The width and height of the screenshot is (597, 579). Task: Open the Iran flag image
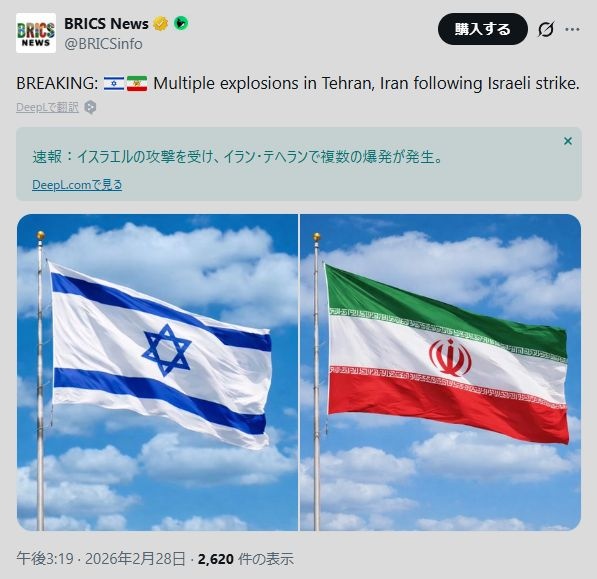click(441, 372)
